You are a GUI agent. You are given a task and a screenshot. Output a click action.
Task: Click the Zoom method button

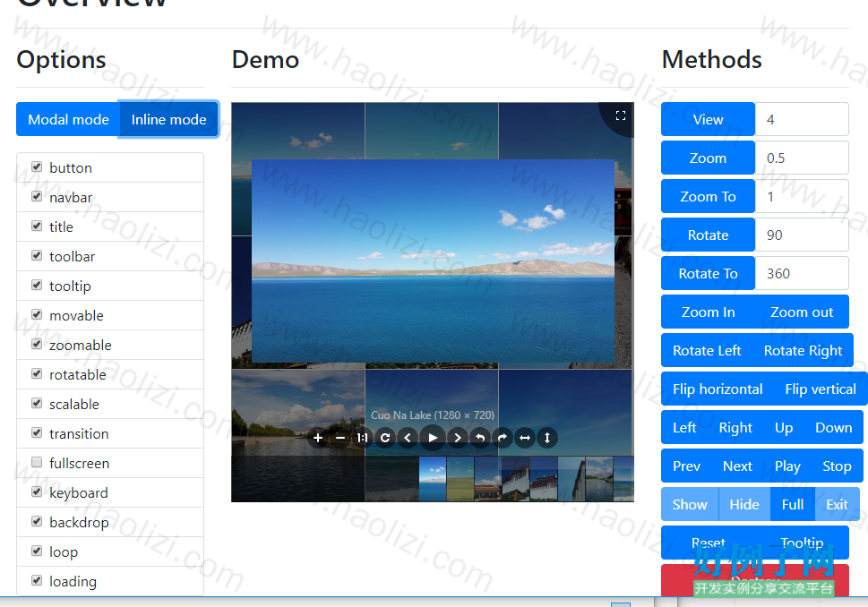[708, 158]
